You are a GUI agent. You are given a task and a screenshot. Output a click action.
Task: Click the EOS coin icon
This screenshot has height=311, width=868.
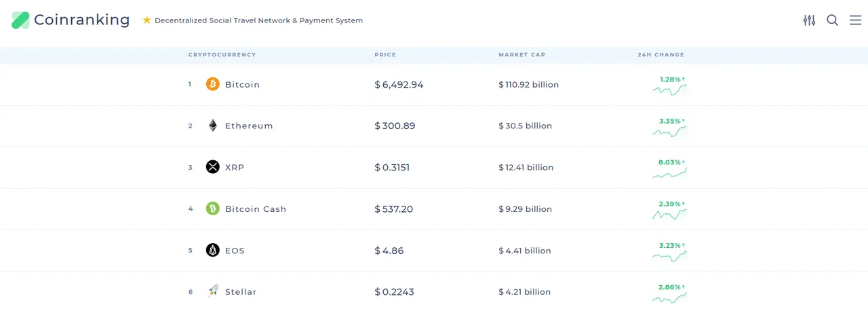(x=213, y=250)
